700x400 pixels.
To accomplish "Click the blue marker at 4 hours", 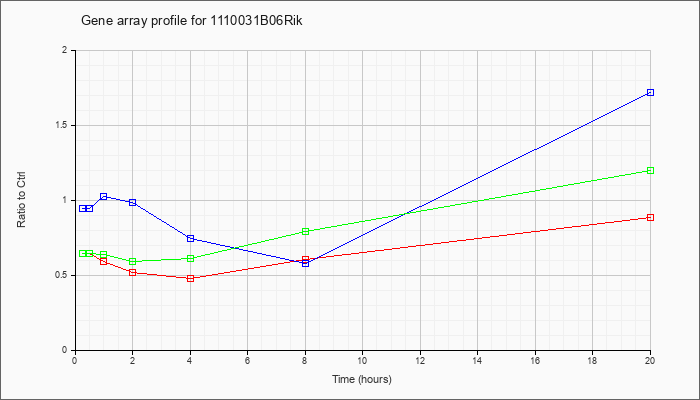I will 191,238.
